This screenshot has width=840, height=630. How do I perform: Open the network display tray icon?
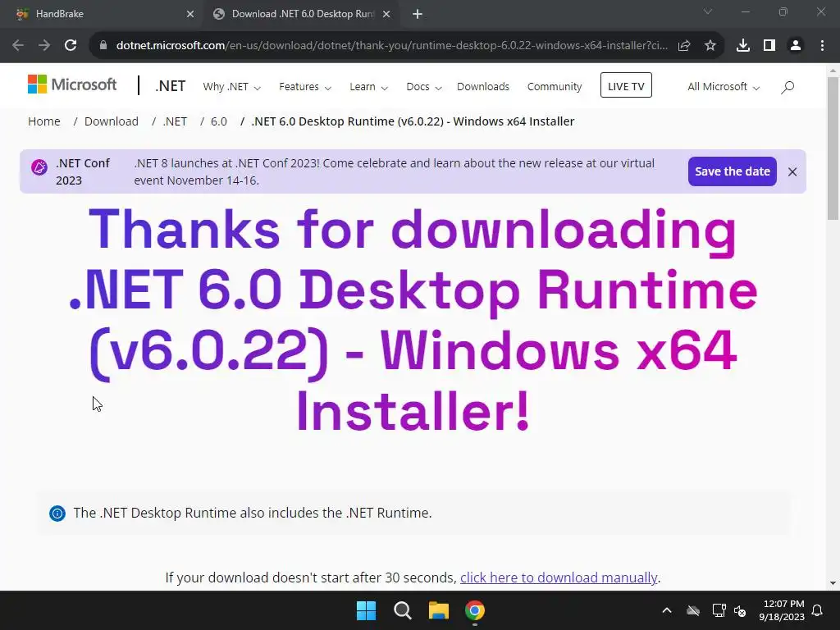pyautogui.click(x=719, y=610)
